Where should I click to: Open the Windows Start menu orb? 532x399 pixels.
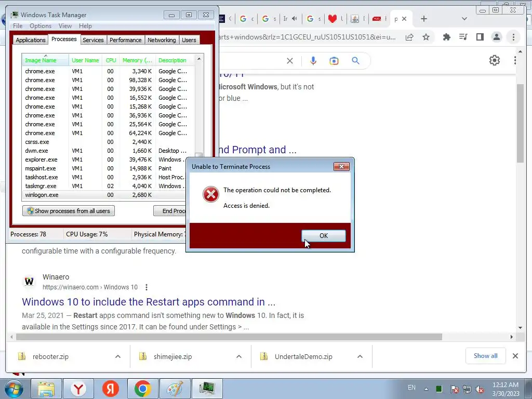[14, 389]
